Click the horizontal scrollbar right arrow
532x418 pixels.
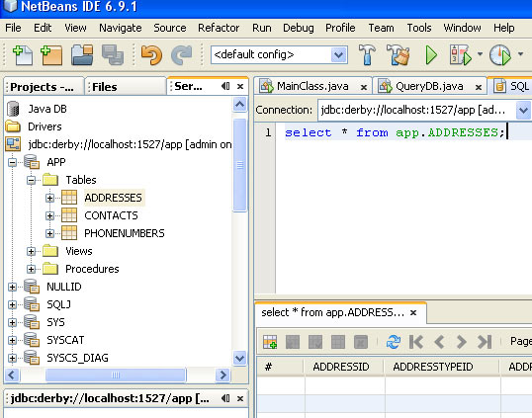(222, 375)
